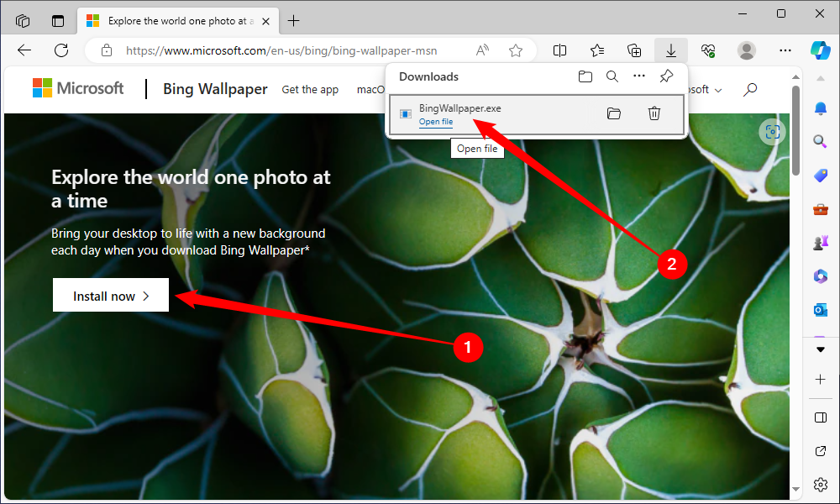Toggle the Downloads toolbar button
This screenshot has width=840, height=504.
tap(670, 50)
